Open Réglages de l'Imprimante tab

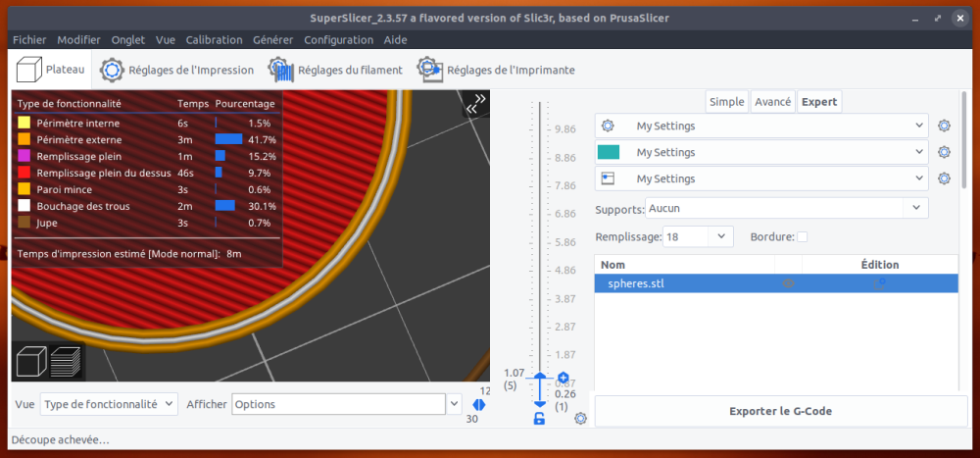tap(496, 70)
